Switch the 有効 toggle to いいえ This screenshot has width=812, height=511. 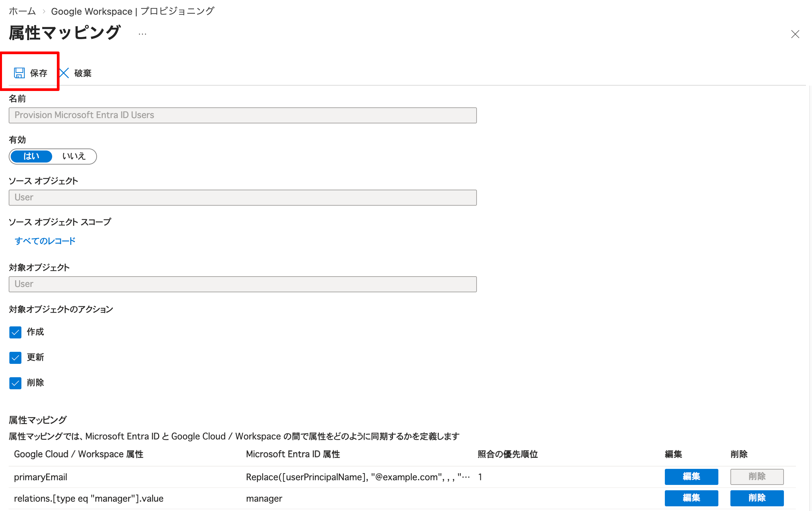pyautogui.click(x=74, y=156)
